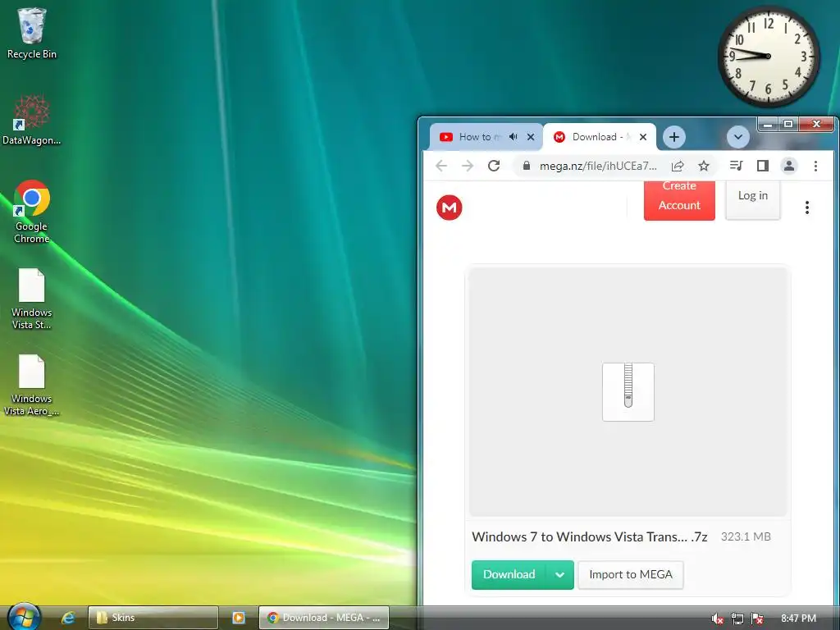This screenshot has width=840, height=630.
Task: Select the Download - MEGA taskbar button
Action: click(x=323, y=618)
